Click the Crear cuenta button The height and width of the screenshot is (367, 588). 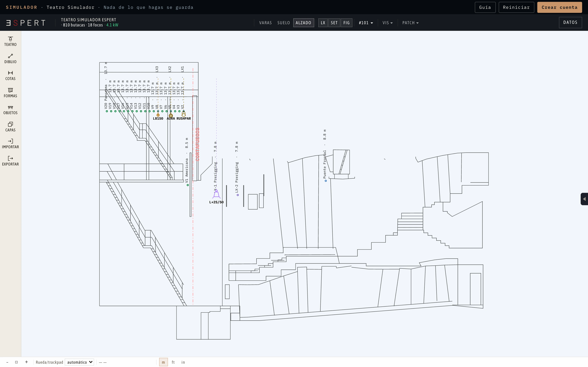pos(559,7)
